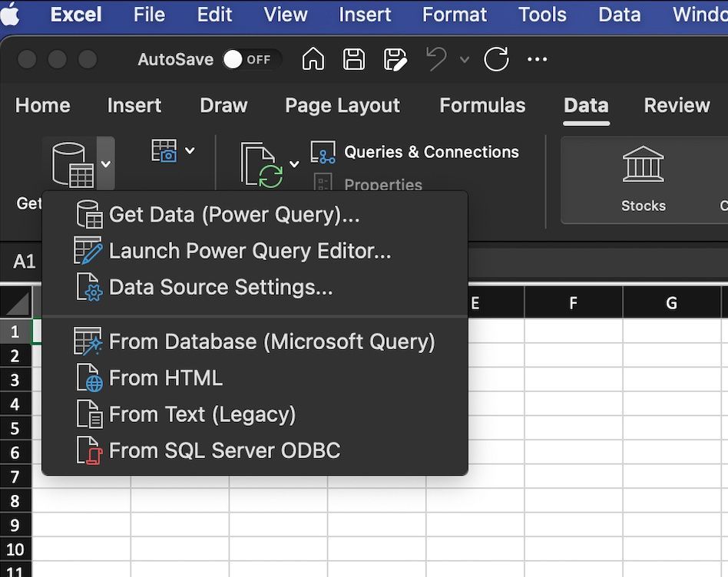Open more options ellipsis in title bar

[538, 60]
